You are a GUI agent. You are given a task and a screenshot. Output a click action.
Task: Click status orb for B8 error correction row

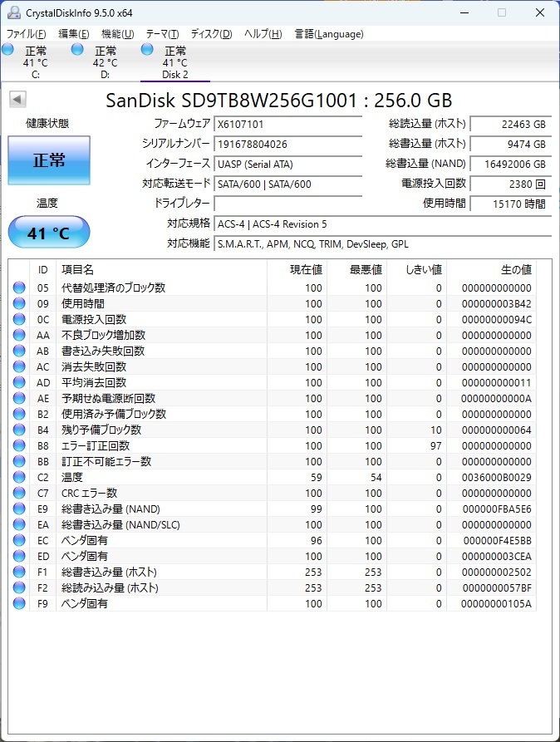click(x=19, y=445)
